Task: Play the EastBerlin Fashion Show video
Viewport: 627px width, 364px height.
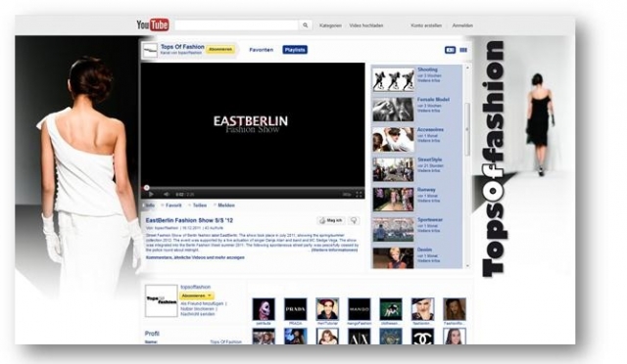Action: [x=151, y=194]
